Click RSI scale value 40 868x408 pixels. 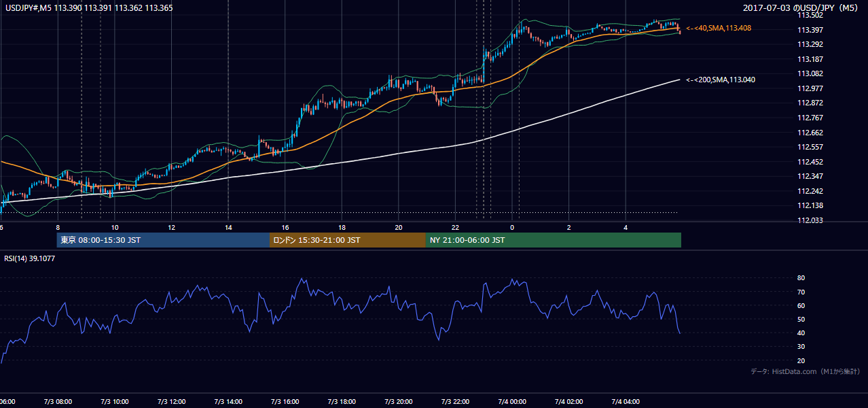[x=801, y=333]
